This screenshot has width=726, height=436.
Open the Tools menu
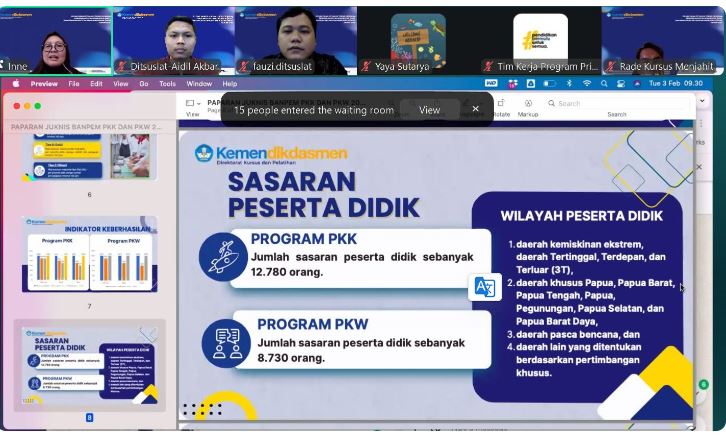pyautogui.click(x=167, y=84)
